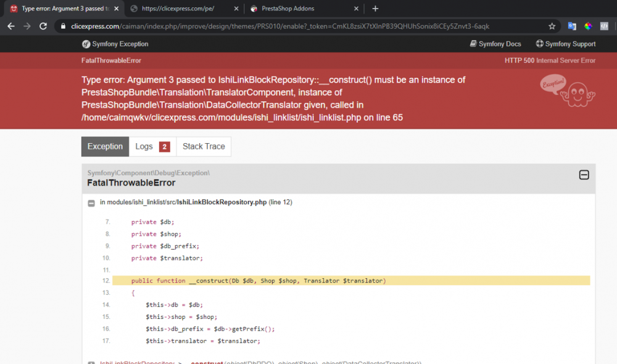Close the PrestaShop Addons tab
The image size is (617, 364).
click(355, 9)
